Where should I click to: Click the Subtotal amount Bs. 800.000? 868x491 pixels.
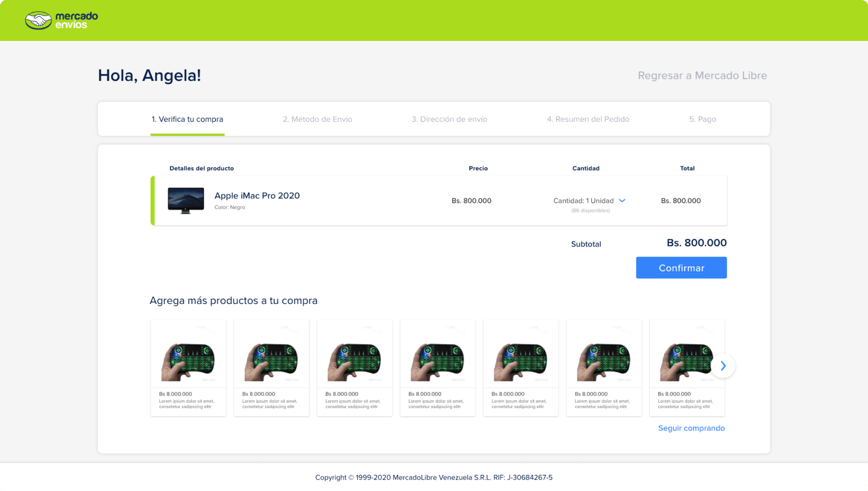tap(697, 243)
